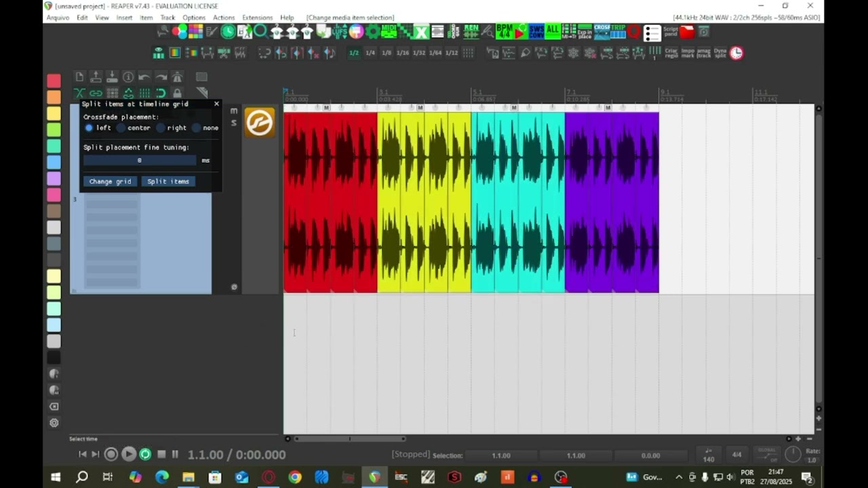Viewport: 868px width, 488px height.
Task: Toggle the track mute m button
Action: [x=234, y=110]
